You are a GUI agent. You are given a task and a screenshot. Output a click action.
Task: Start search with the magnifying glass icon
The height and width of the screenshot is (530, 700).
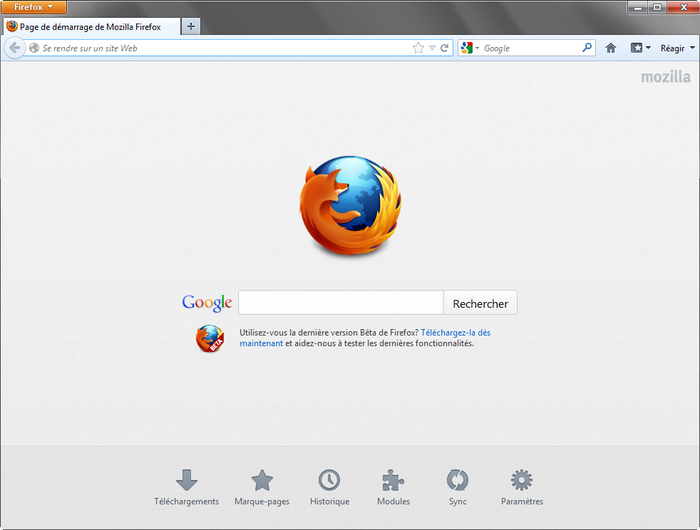[587, 47]
